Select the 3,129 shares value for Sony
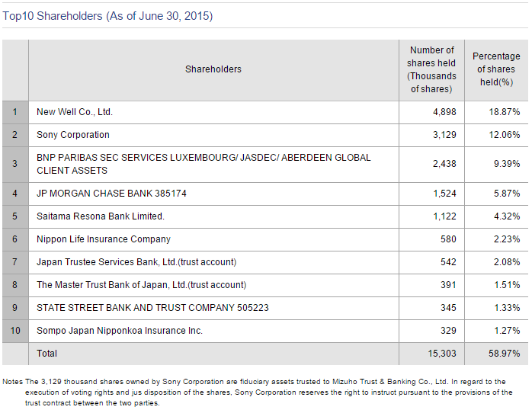 [x=444, y=135]
